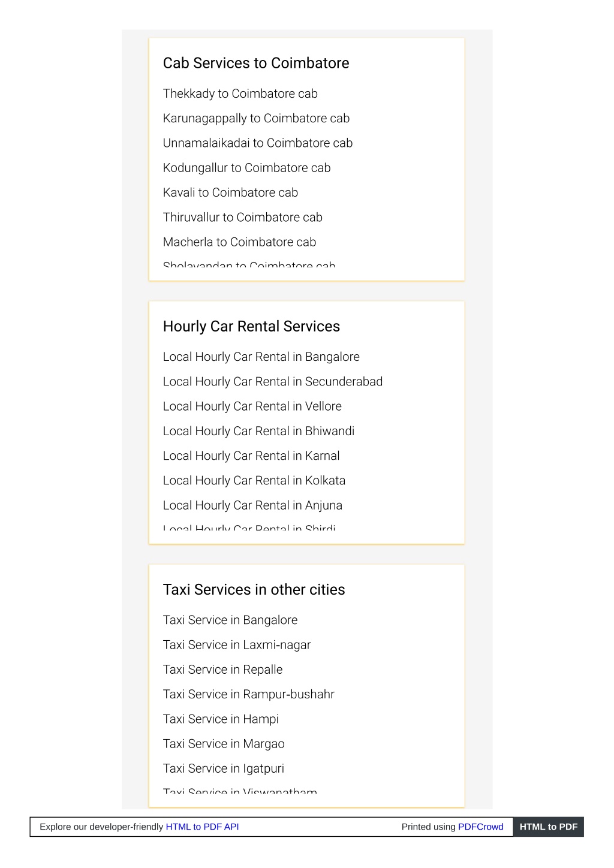This screenshot has width=614, height=868.
Task: Visit the PDFCrowd link in footer
Action: (480, 827)
